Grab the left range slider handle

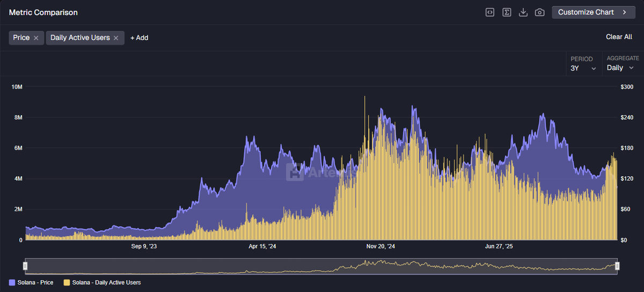point(25,266)
